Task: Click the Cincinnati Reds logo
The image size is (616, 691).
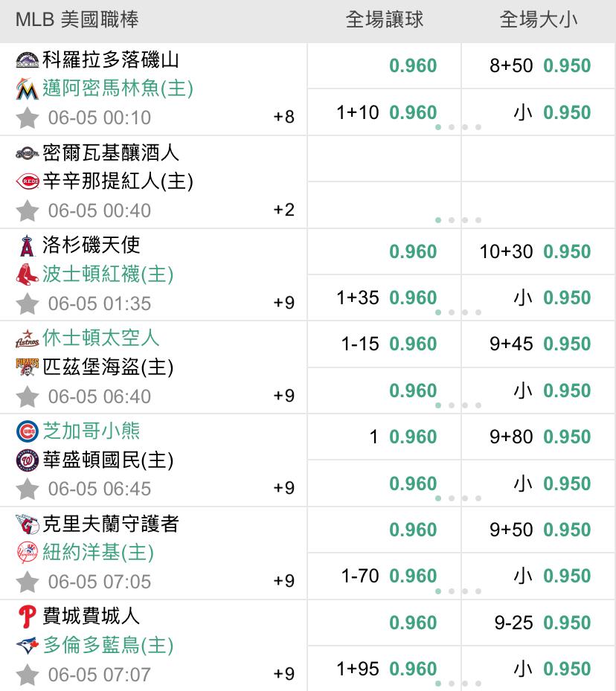Action: (28, 181)
